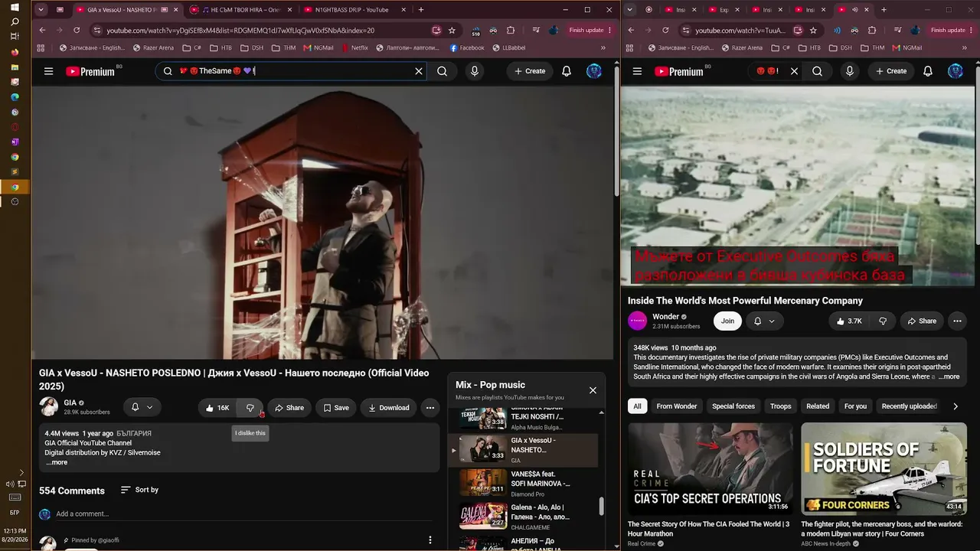Like the mercenary documentary with 3.7K likes

coord(849,321)
